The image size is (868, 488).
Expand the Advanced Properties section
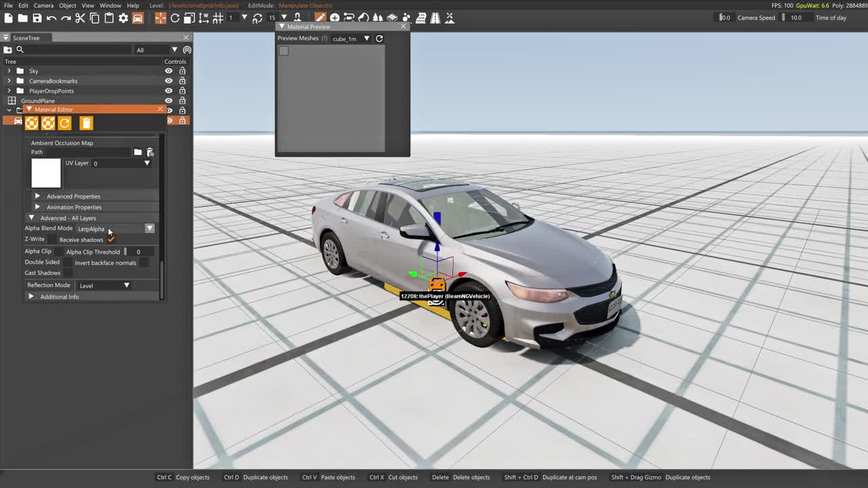[37, 196]
